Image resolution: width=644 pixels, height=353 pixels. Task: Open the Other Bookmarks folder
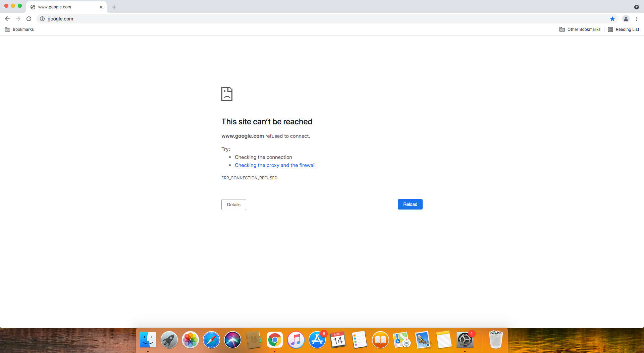click(580, 30)
